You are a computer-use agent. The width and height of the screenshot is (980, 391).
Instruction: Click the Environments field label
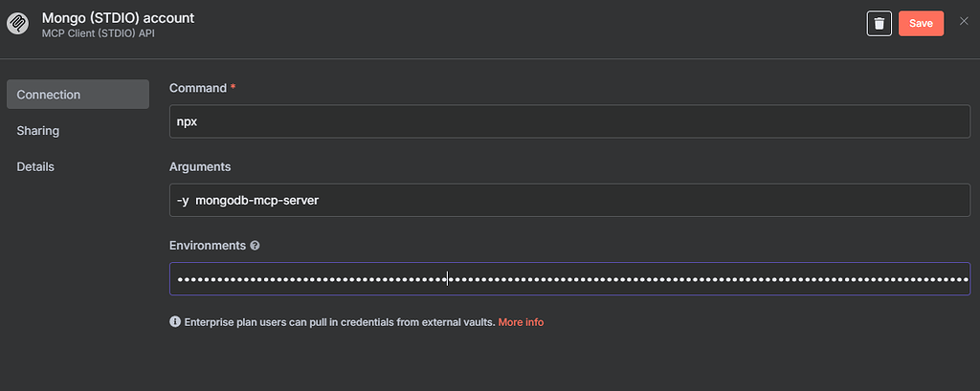tap(208, 246)
